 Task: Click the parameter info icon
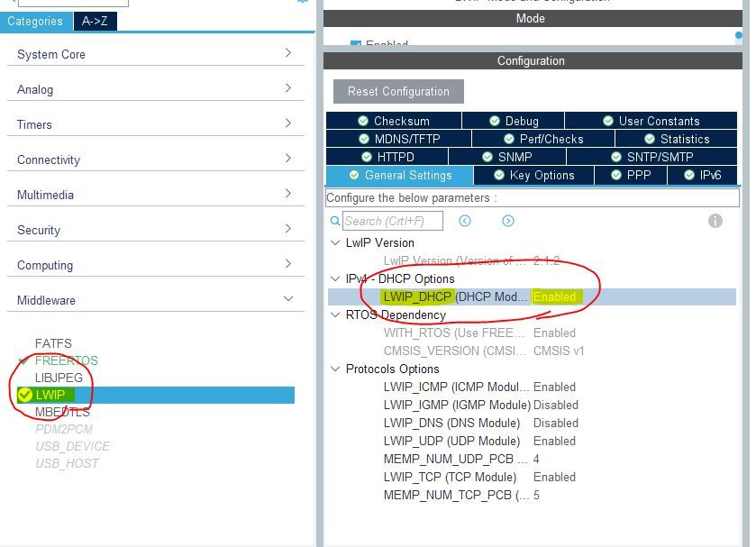tap(715, 221)
